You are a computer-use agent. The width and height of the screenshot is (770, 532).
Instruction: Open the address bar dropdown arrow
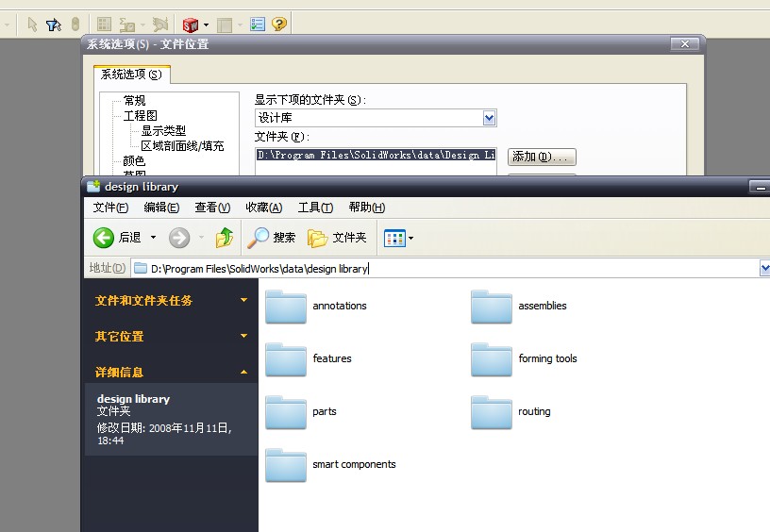[x=764, y=269]
